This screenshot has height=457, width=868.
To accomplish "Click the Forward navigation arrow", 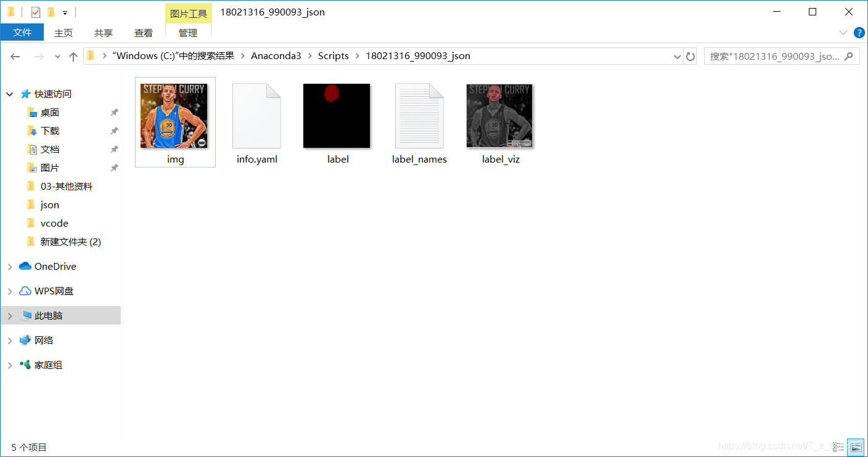I will click(38, 56).
